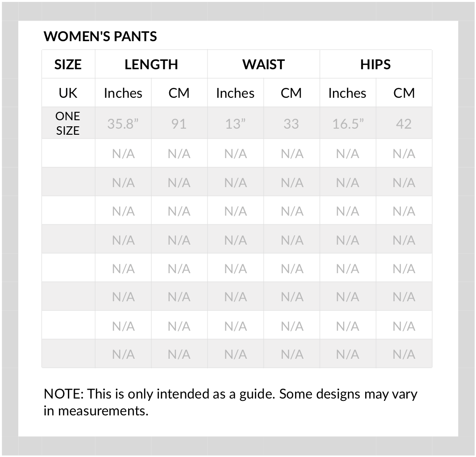This screenshot has height=457, width=476.
Task: Click the HIPS column header
Action: click(x=375, y=65)
